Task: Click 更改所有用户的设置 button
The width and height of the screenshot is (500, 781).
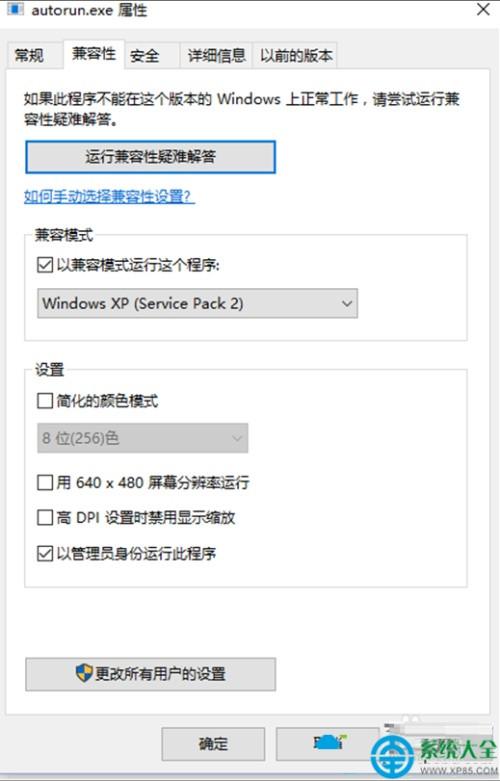Action: click(150, 674)
